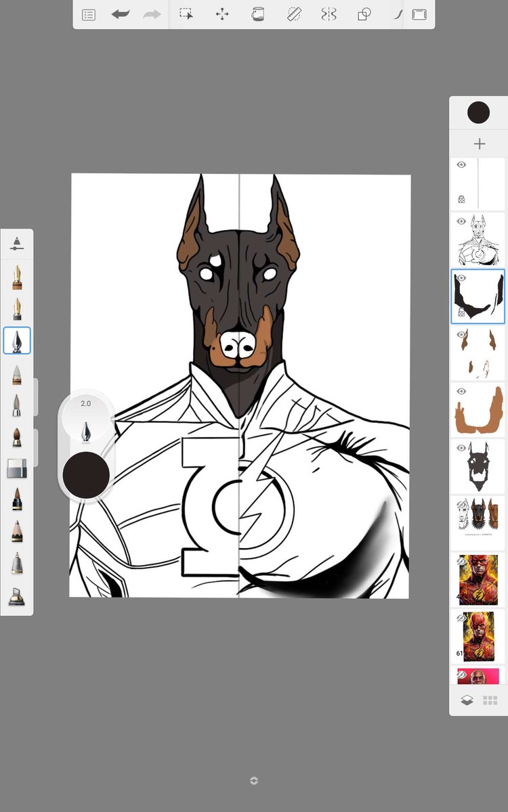Tap the reset view icon below canvas
Screen dimensions: 508x812
click(x=254, y=780)
